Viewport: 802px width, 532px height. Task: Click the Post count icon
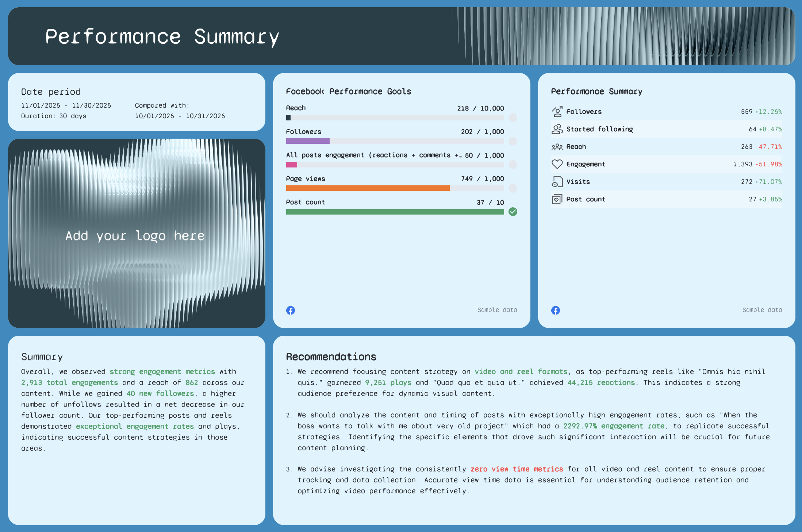click(x=557, y=199)
